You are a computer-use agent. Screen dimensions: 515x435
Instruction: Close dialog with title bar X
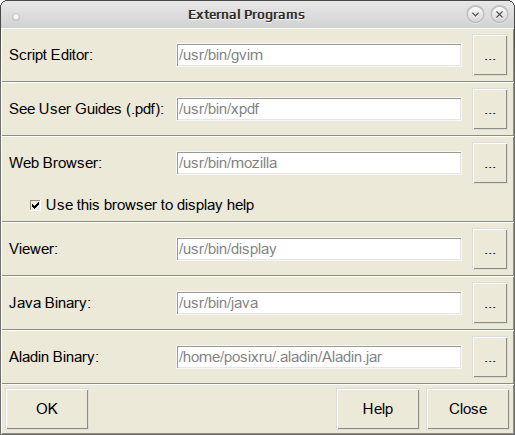click(x=499, y=15)
